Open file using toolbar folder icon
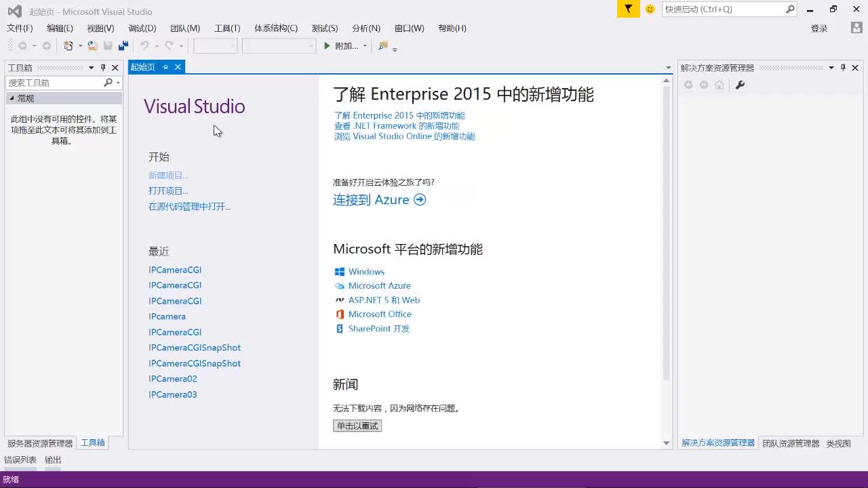868x488 pixels. click(92, 46)
